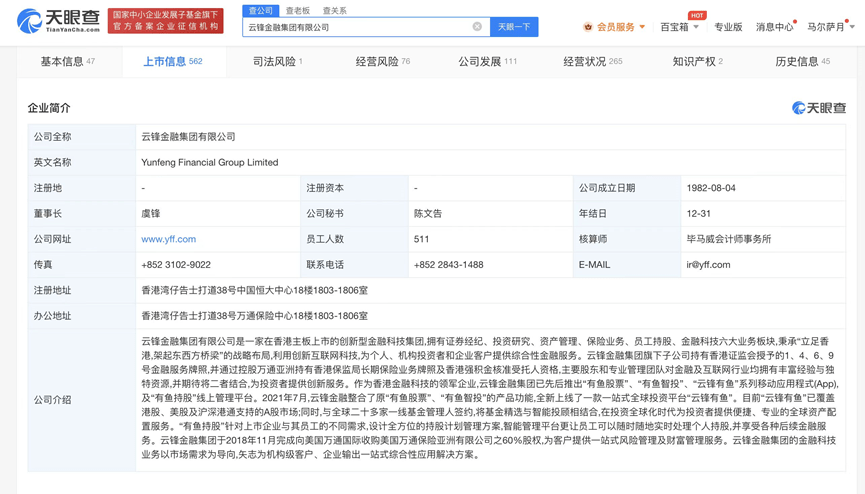
Task: Select the 查公司 search tab
Action: (x=260, y=10)
